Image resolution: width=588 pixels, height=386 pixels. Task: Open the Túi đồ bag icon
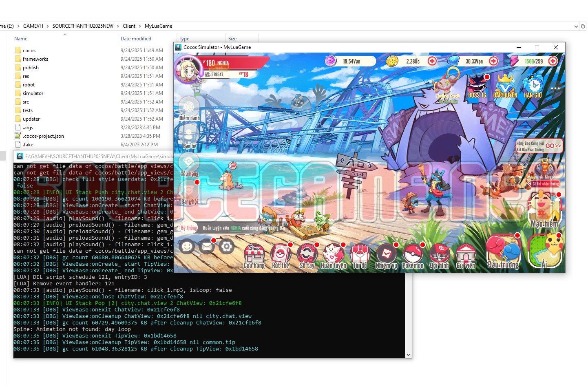point(360,255)
